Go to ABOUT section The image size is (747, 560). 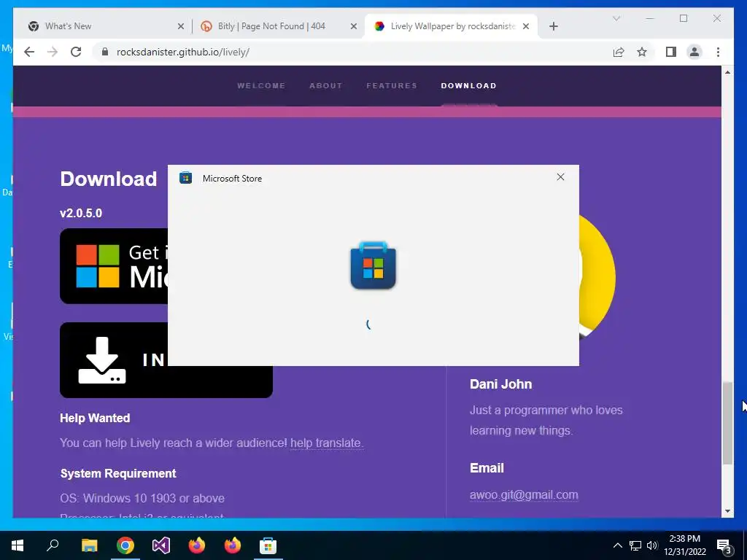point(326,86)
